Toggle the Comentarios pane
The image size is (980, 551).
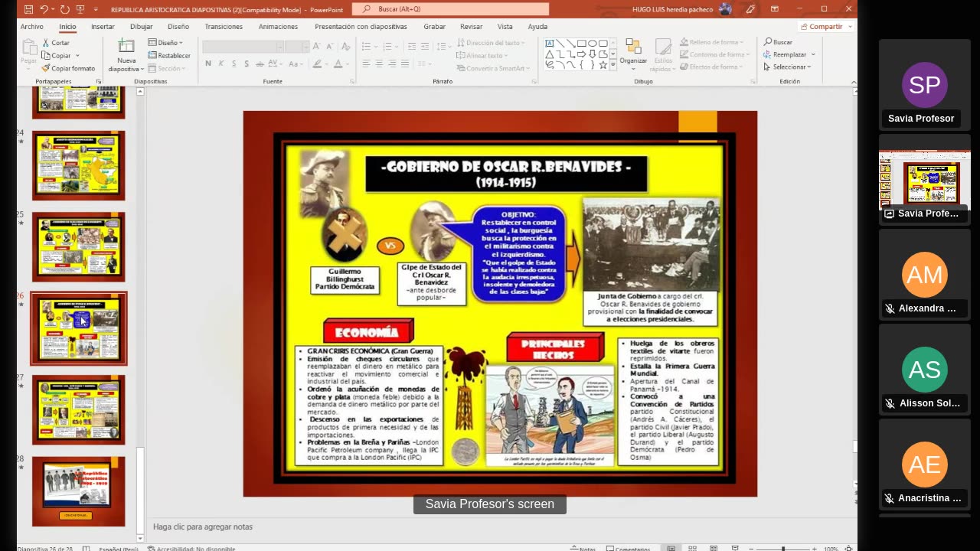point(628,548)
